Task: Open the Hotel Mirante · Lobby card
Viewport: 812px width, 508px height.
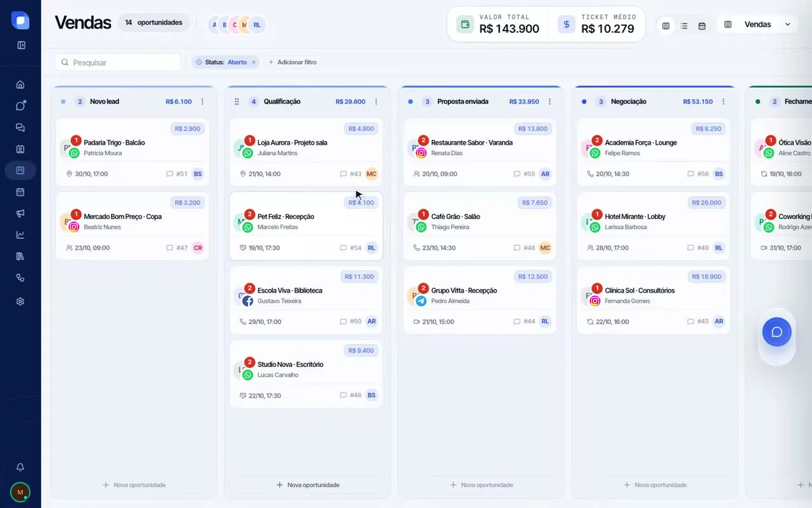Action: pos(653,226)
